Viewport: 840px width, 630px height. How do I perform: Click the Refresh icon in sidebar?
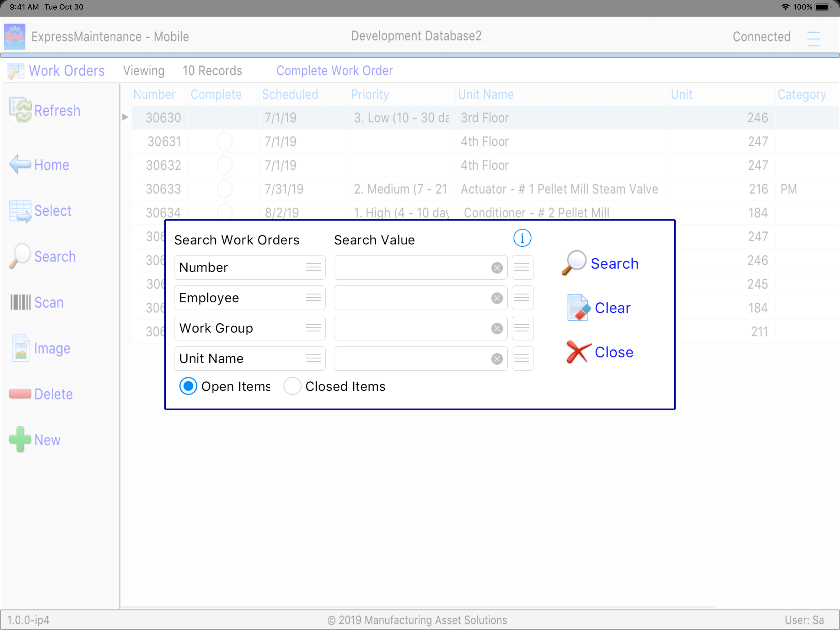21,110
